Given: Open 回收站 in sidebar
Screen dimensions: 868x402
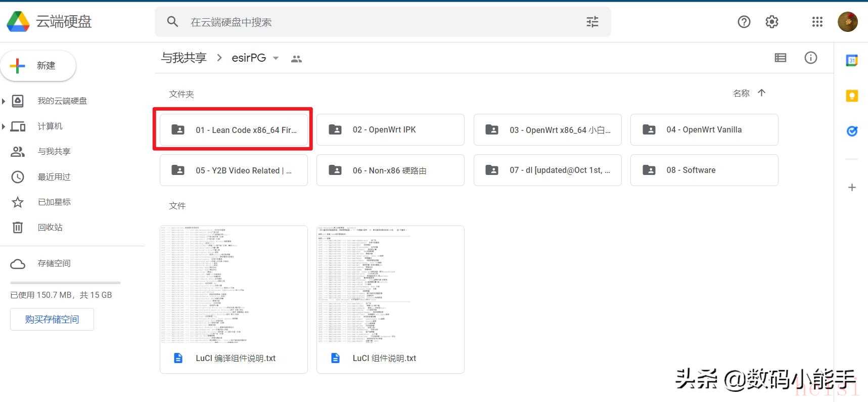Looking at the screenshot, I should click(50, 228).
